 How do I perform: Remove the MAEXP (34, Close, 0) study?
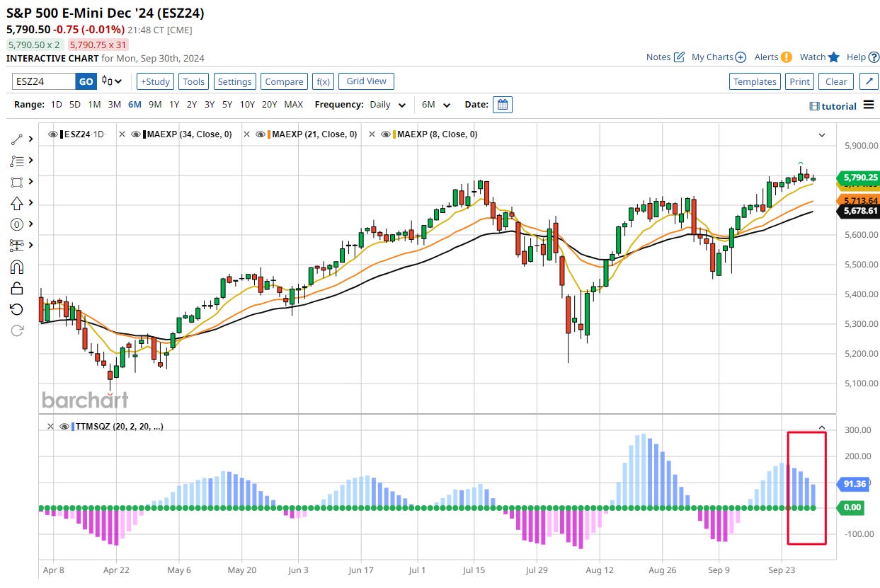pyautogui.click(x=122, y=134)
